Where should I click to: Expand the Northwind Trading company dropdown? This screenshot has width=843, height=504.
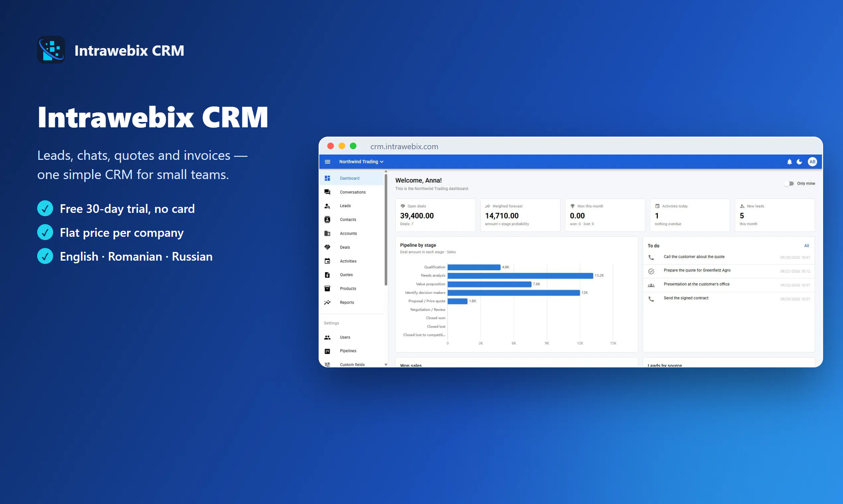(x=361, y=162)
